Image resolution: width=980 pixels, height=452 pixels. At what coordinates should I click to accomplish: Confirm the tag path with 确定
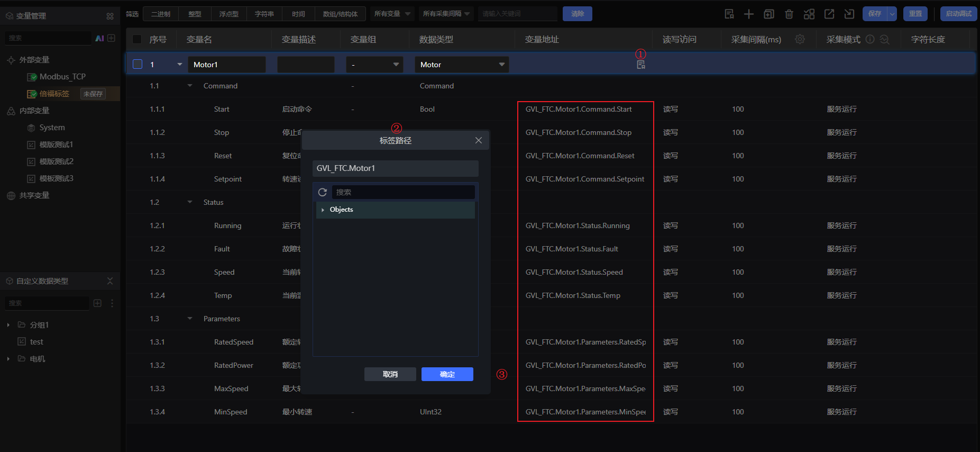pyautogui.click(x=447, y=374)
